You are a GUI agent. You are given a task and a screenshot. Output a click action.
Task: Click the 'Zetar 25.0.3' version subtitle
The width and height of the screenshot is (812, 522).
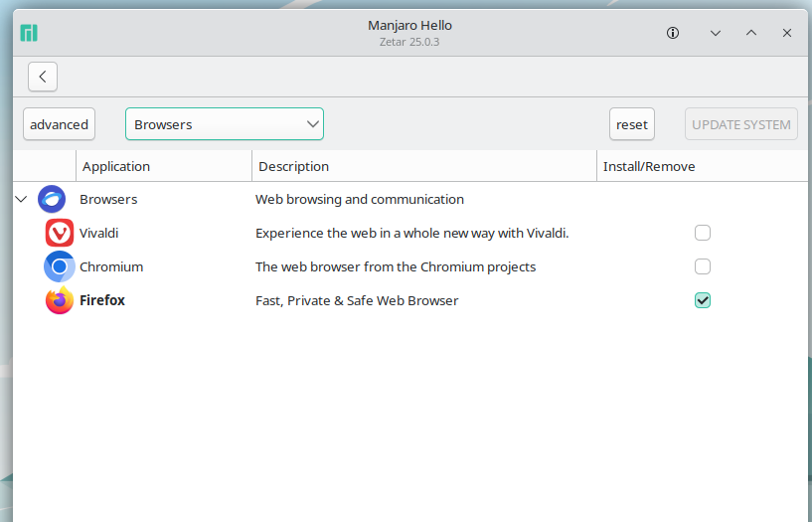click(409, 42)
